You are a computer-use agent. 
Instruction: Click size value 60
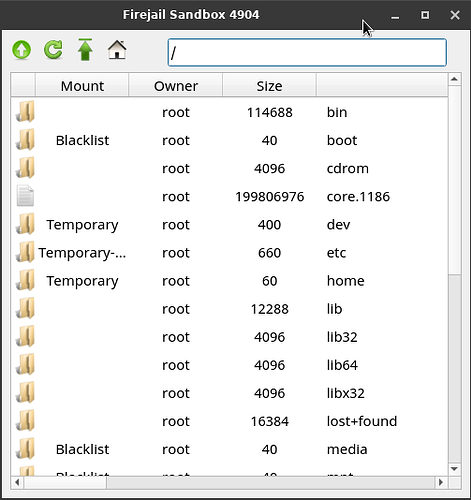269,281
